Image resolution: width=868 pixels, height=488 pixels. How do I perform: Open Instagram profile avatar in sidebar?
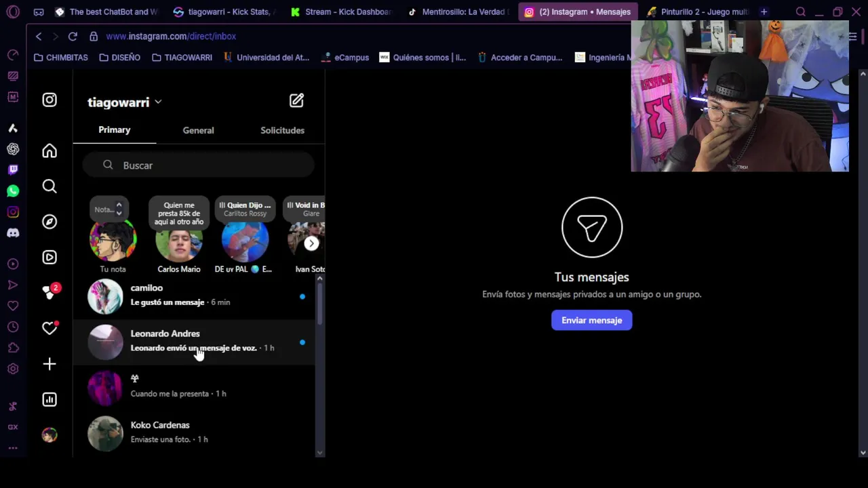point(50,434)
